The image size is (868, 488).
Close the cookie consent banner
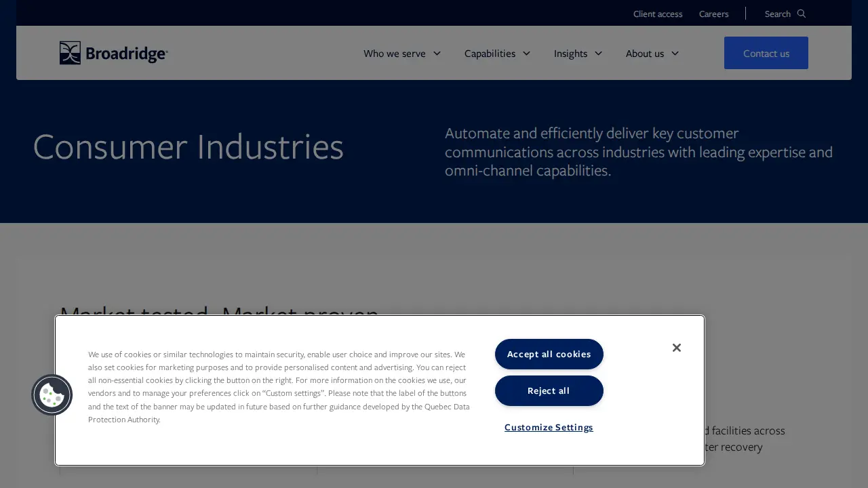[x=676, y=348]
